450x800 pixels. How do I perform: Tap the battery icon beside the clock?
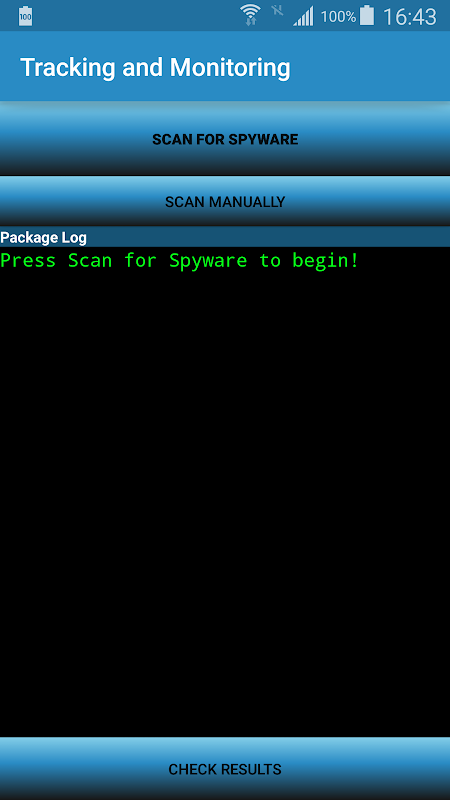coord(367,15)
